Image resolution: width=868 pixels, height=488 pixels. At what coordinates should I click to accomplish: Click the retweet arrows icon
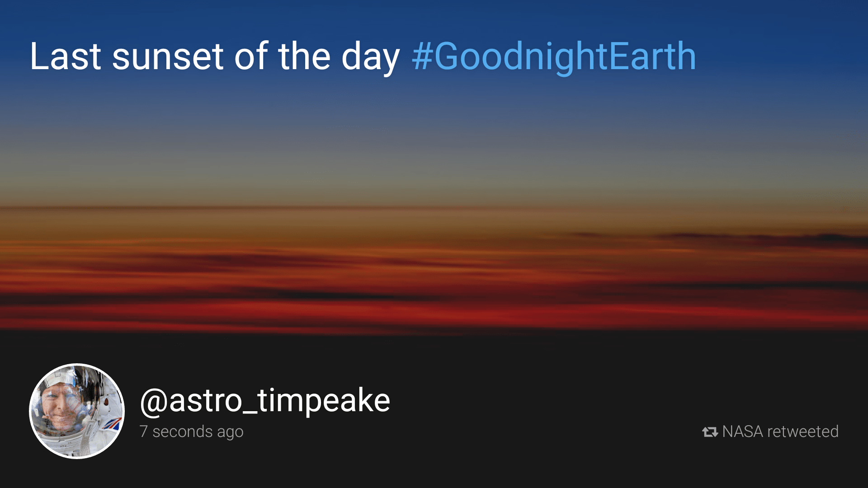click(x=710, y=432)
